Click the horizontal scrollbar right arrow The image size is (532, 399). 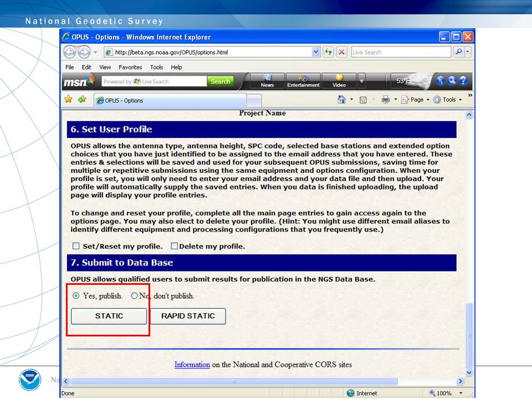460,381
